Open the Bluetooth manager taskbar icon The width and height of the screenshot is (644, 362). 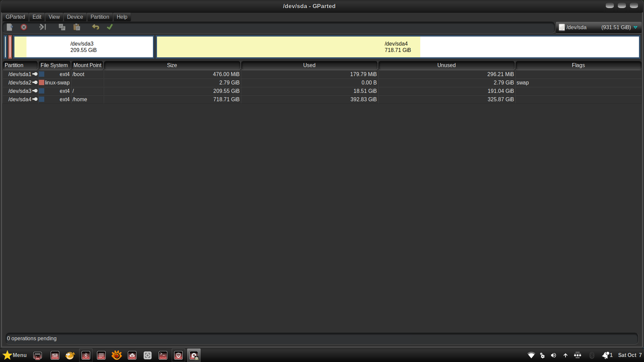pos(86,356)
